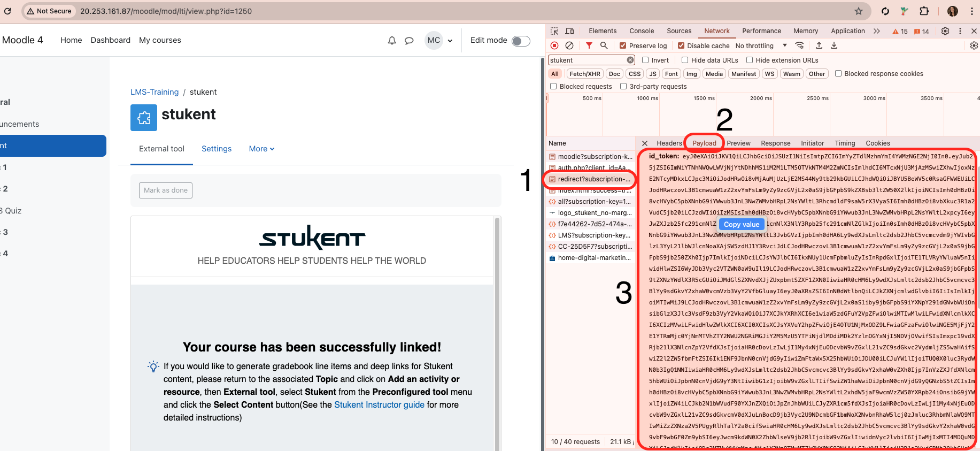Viewport: 980px width, 451px height.
Task: Open network conditions wifi icon
Action: tap(799, 45)
